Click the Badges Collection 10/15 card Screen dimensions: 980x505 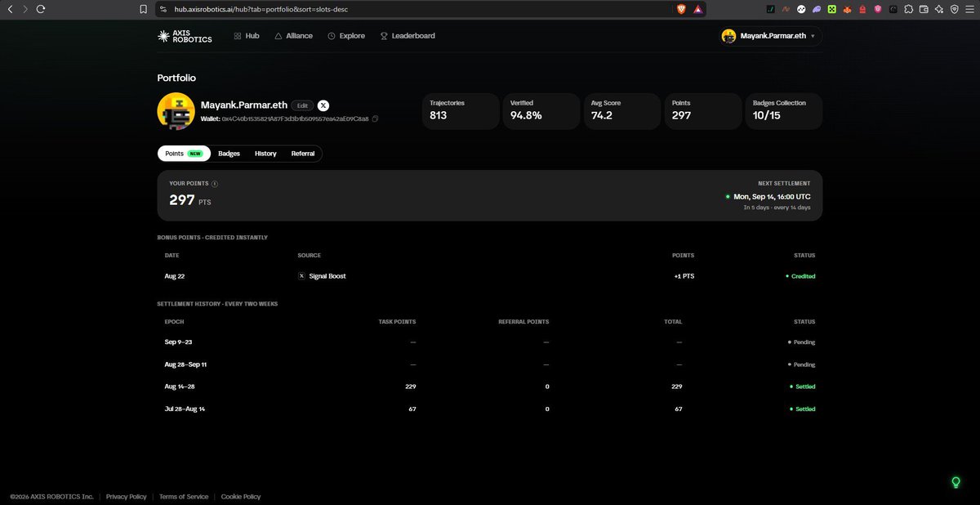[783, 111]
